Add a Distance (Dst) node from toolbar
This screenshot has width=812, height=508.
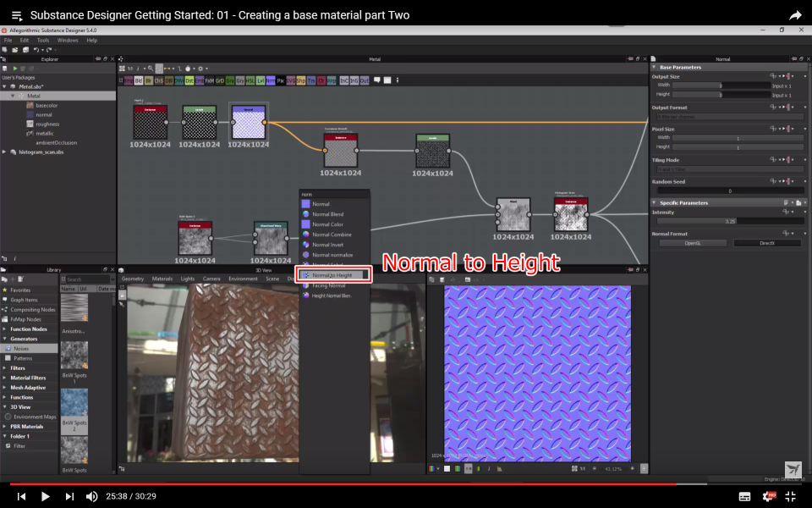pos(189,81)
